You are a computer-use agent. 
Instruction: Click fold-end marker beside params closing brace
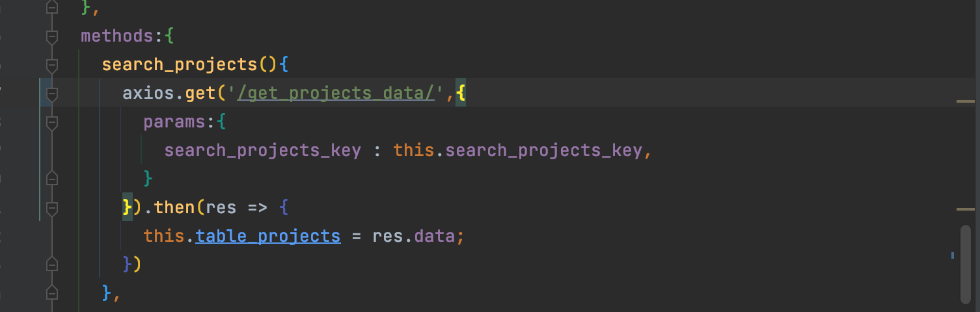tap(52, 179)
